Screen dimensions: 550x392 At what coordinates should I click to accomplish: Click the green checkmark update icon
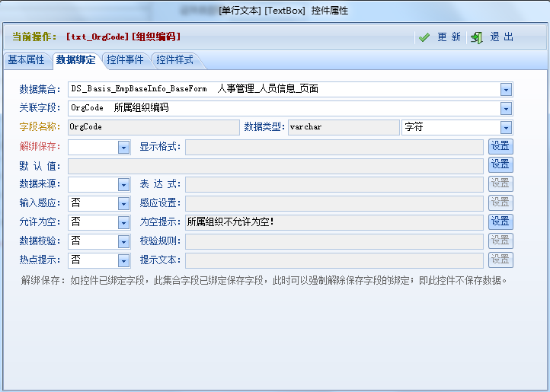pyautogui.click(x=424, y=37)
